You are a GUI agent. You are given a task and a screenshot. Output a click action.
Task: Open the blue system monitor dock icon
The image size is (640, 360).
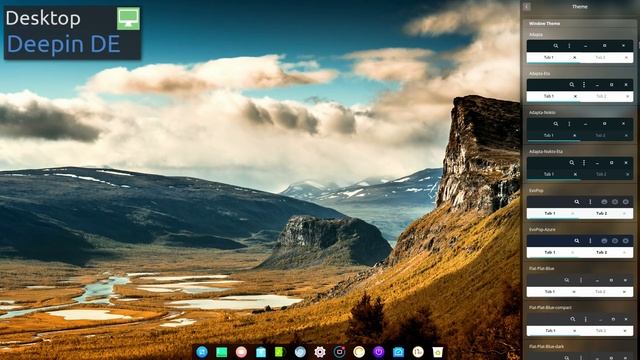click(x=398, y=352)
